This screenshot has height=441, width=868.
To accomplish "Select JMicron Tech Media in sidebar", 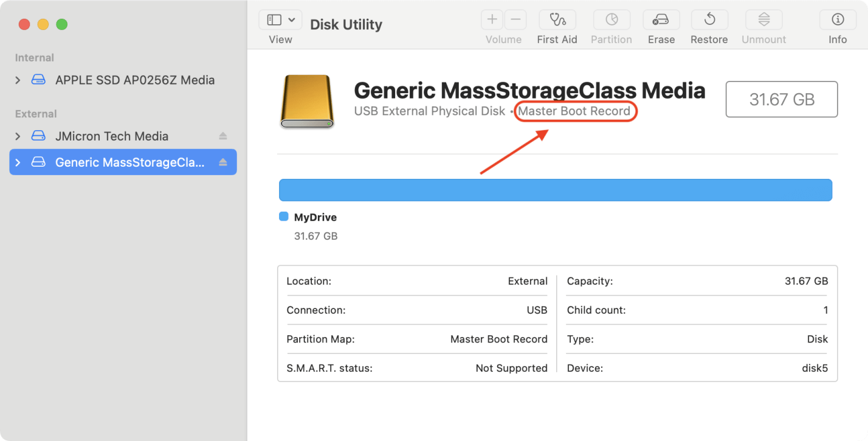I will click(x=111, y=136).
